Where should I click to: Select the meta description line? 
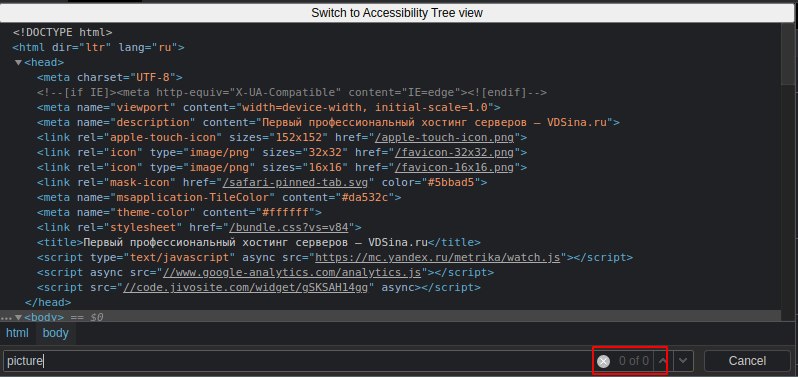coord(328,123)
